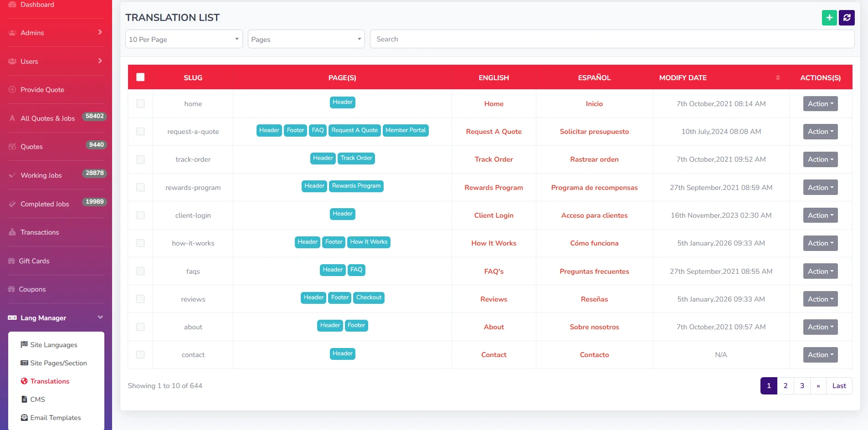Viewport: 868px width, 430px height.
Task: Tick the checkbox for the faqs row
Action: (140, 271)
